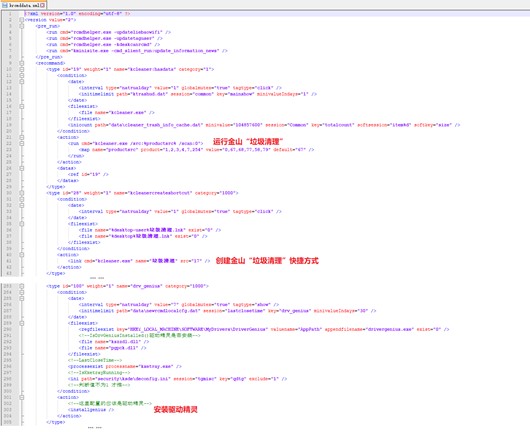
Task: Collapse the <date> fold on line 12
Action: pyautogui.click(x=22, y=81)
